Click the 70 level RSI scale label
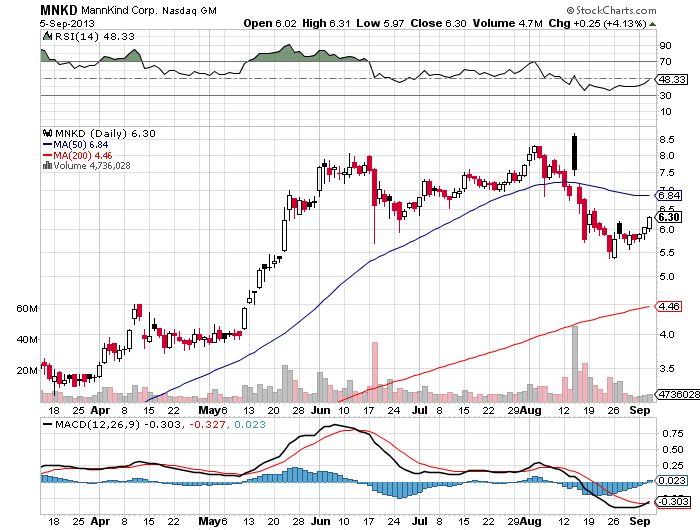Viewport: 700px width, 530px height. (x=665, y=62)
